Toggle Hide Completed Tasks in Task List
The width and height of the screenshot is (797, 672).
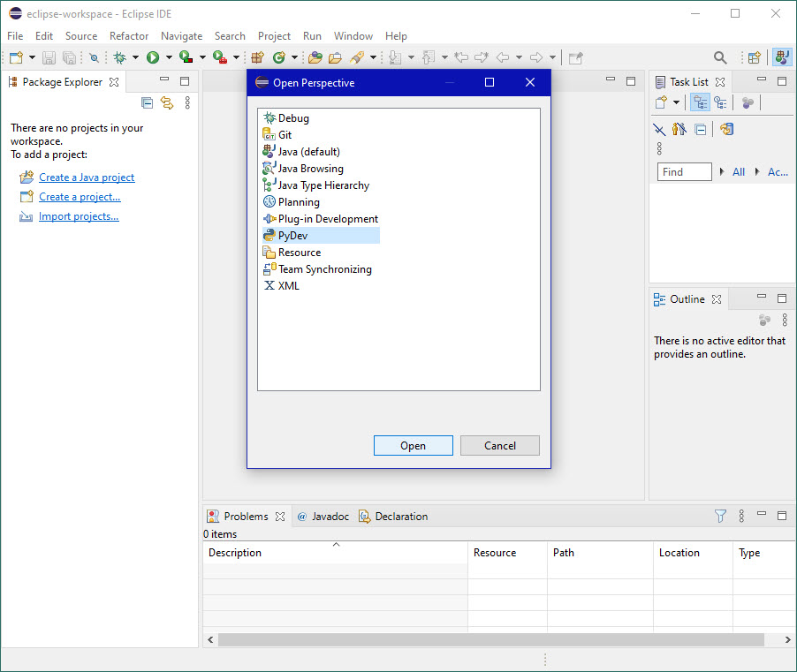tap(658, 129)
